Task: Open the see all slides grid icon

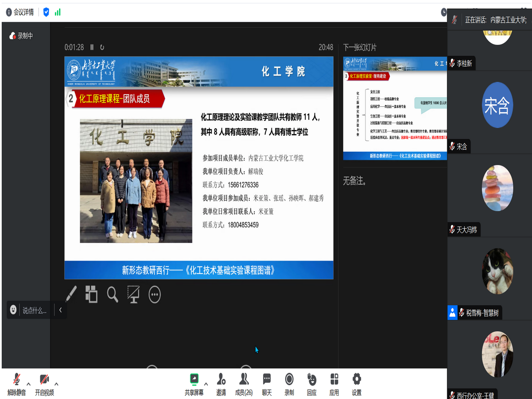Action: pyautogui.click(x=91, y=294)
